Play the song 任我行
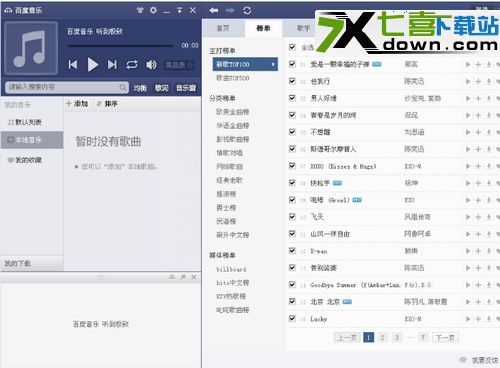The width and height of the screenshot is (500, 368). 468,81
